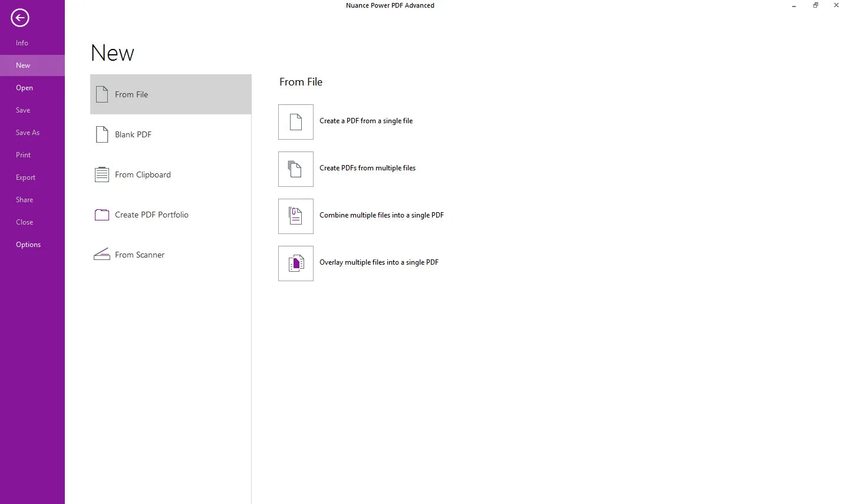Viewport: 847px width, 504px height.
Task: Click the overlay multiple files icon
Action: 295,263
